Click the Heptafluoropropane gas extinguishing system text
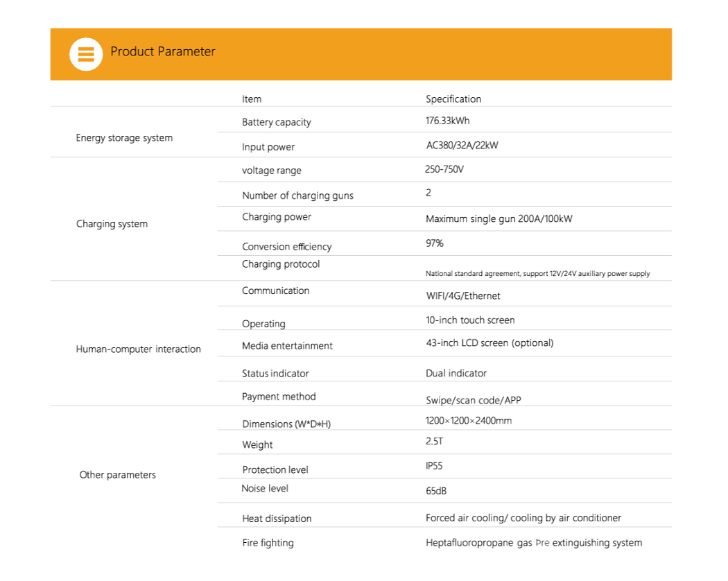728x581 pixels. pos(534,543)
